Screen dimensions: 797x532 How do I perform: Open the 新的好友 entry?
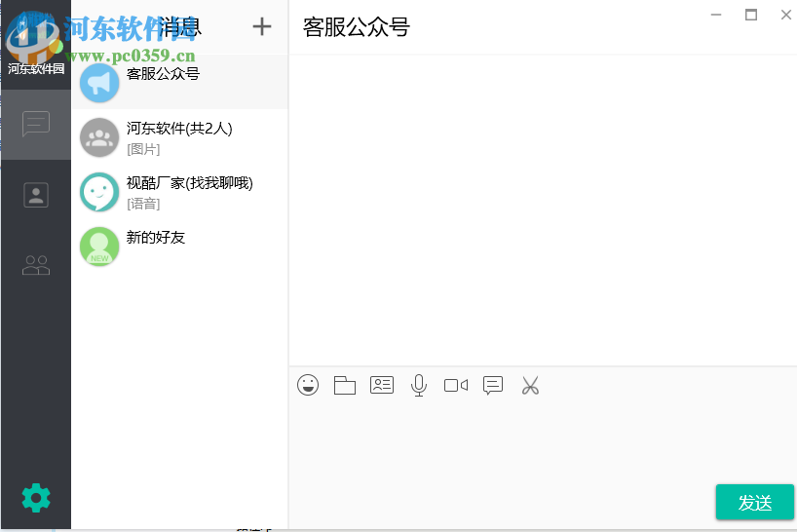[179, 246]
